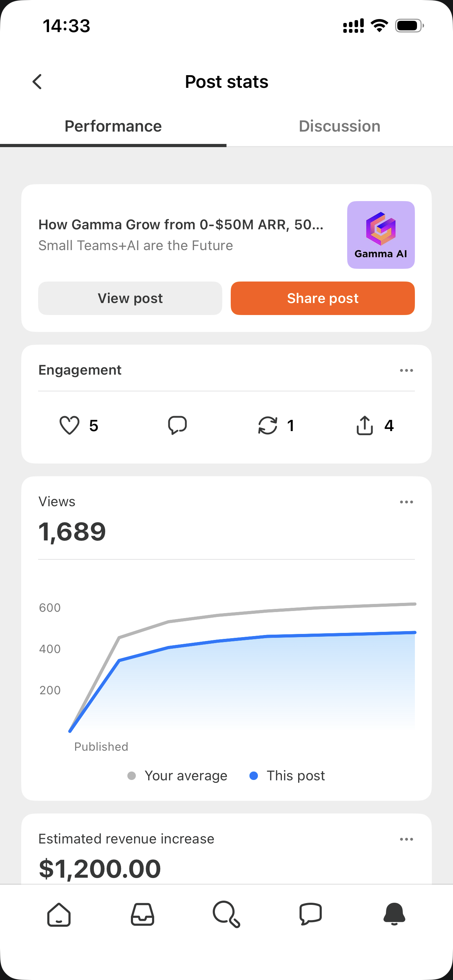Tap the comment bubble in Engagement

pos(177,425)
